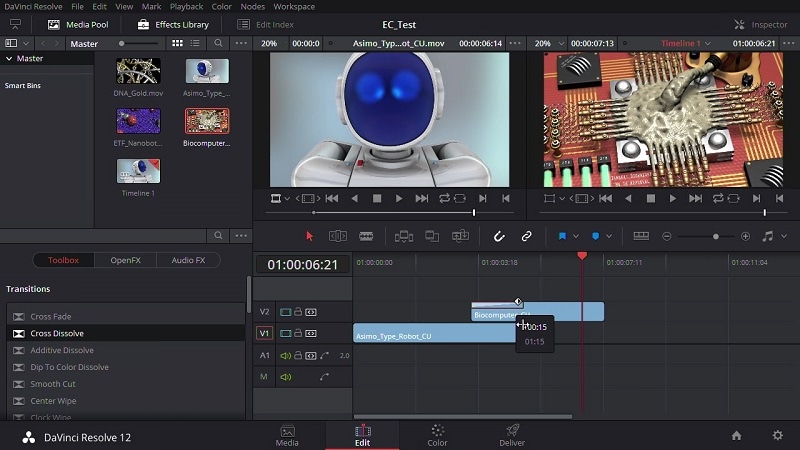Add a blue flag to the clip
Screen dimensions: 800x450
(562, 236)
